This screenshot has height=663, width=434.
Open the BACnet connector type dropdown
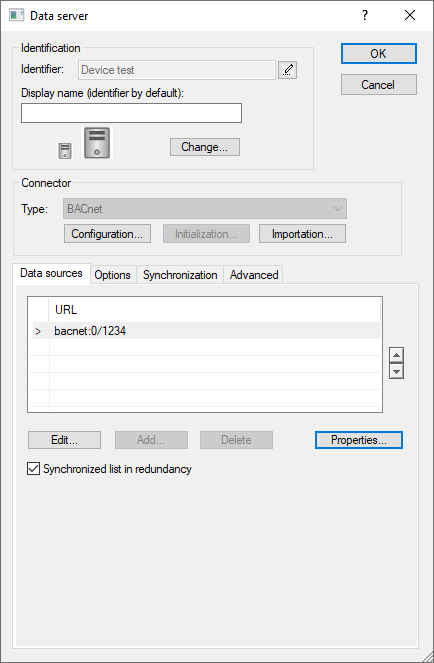coord(205,208)
